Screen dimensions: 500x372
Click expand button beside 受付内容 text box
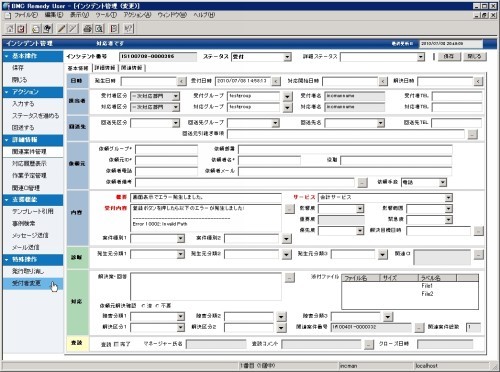(290, 209)
